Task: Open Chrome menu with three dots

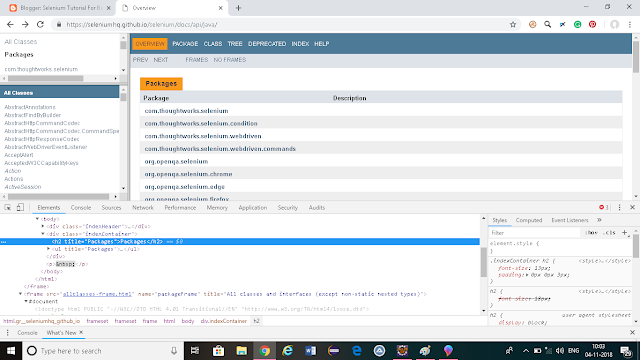Action: (630, 24)
